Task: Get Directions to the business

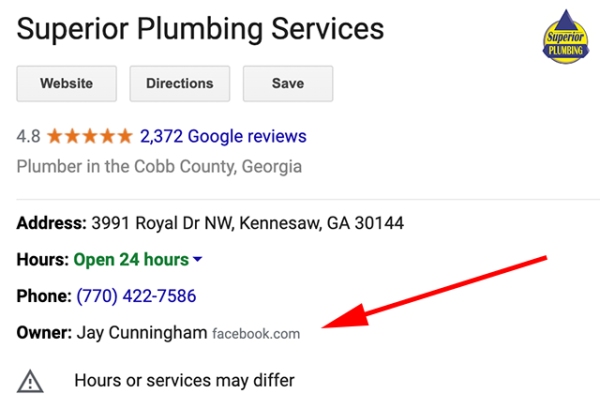Action: coord(180,83)
